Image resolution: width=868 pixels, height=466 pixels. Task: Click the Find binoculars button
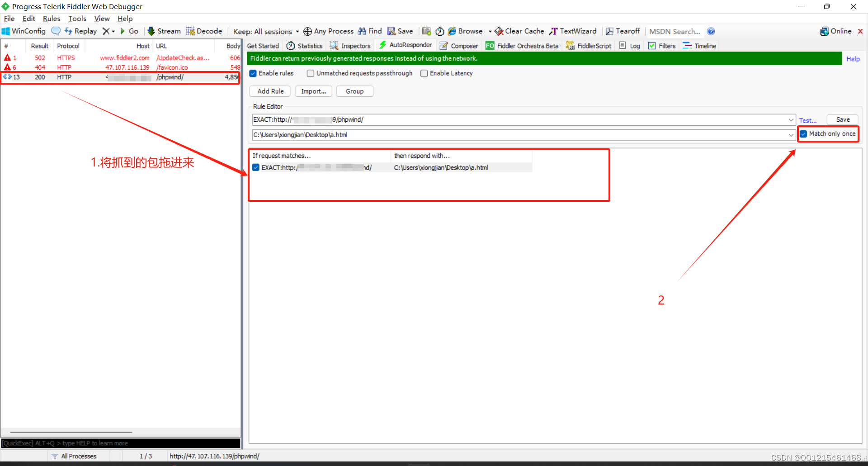370,31
